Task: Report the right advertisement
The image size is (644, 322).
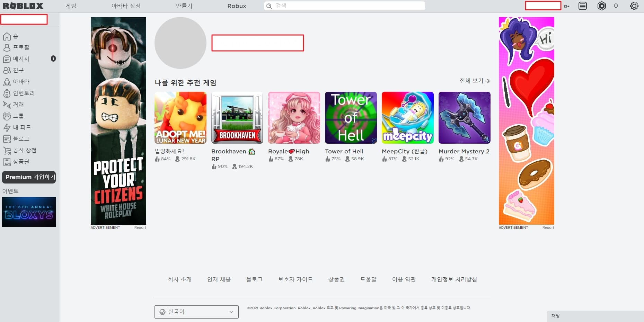Action: pyautogui.click(x=548, y=227)
